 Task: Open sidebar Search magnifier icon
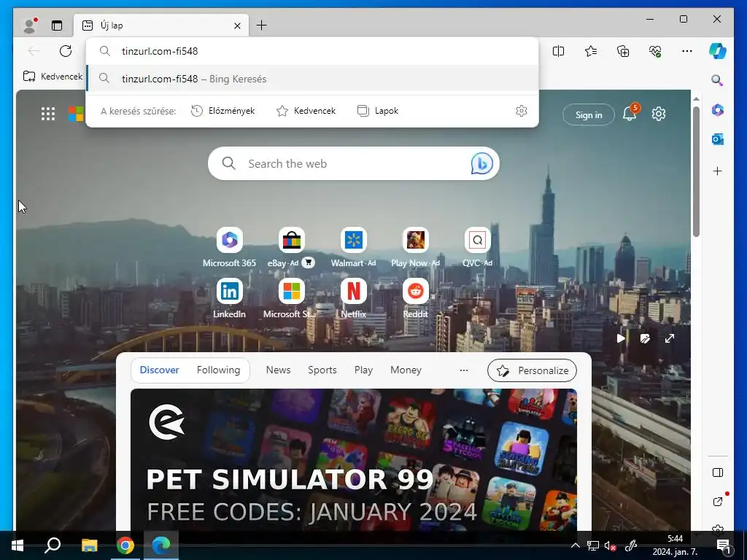point(718,80)
